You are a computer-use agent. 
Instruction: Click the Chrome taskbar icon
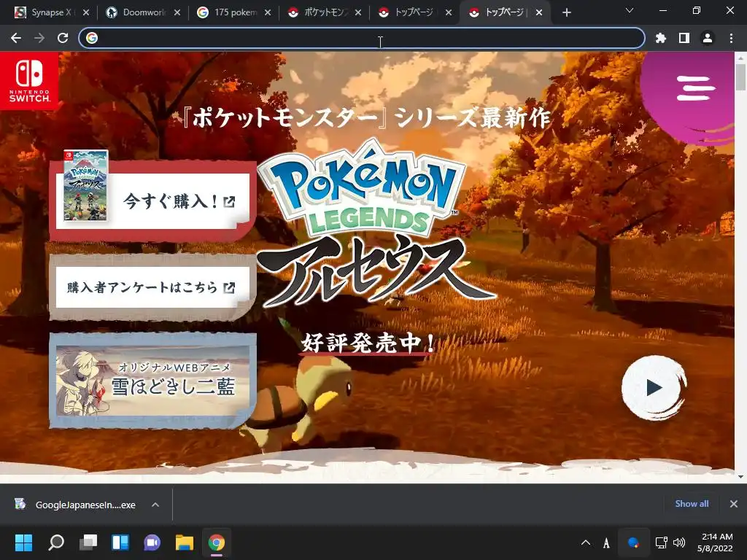216,542
